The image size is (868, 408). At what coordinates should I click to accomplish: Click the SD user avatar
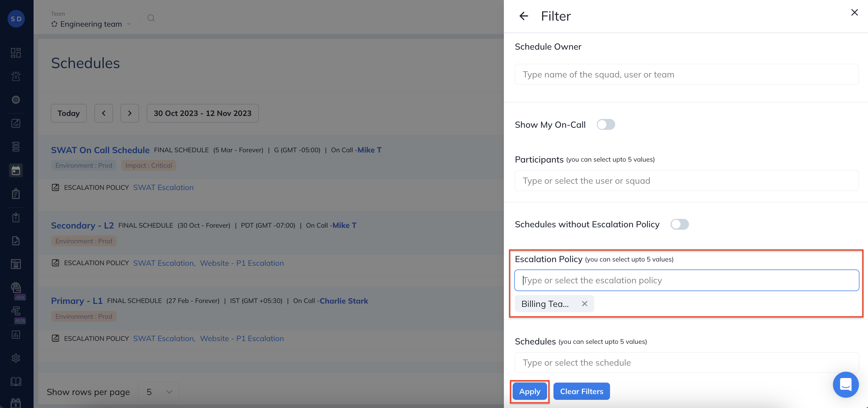(16, 18)
